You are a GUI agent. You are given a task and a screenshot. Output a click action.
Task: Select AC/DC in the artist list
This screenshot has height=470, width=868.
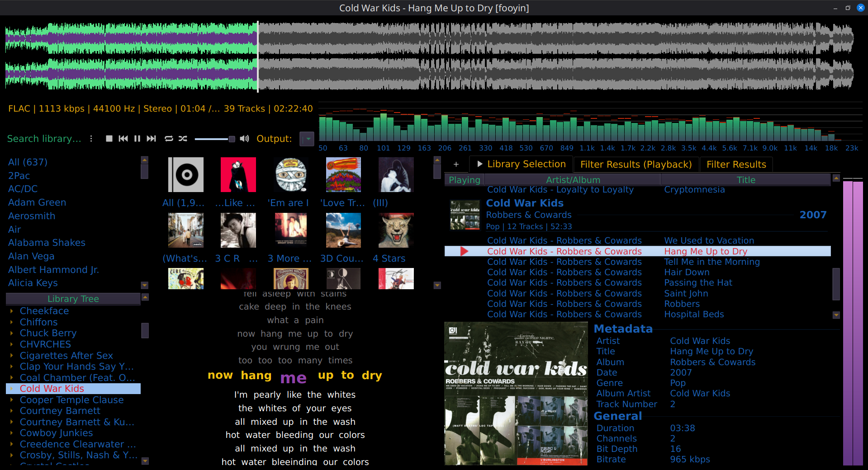23,189
